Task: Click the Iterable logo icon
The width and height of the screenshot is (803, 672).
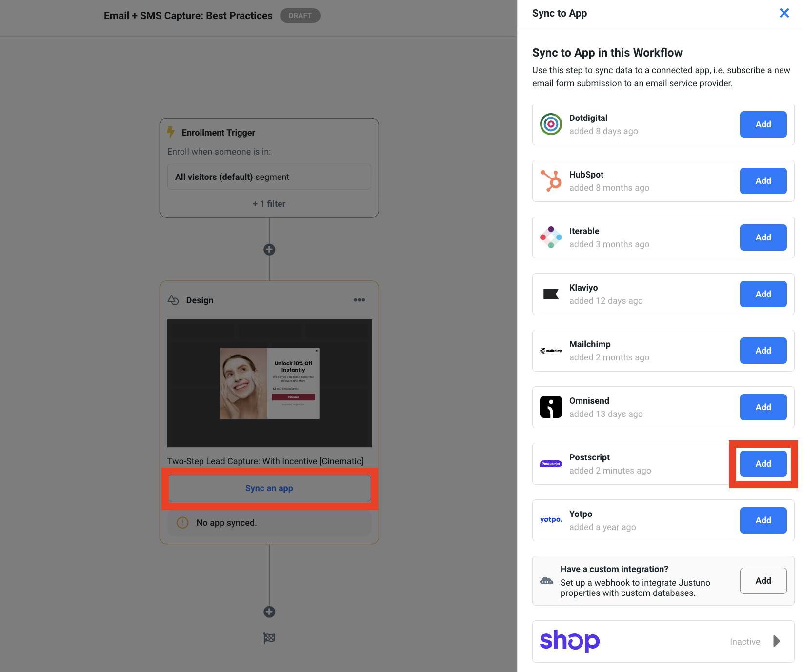Action: [551, 237]
